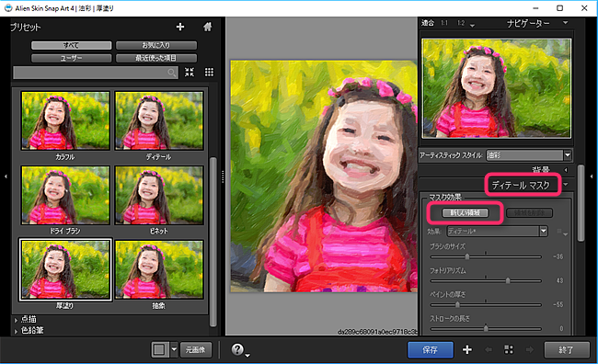Expand the 色鉛筆 preset category

point(16,332)
